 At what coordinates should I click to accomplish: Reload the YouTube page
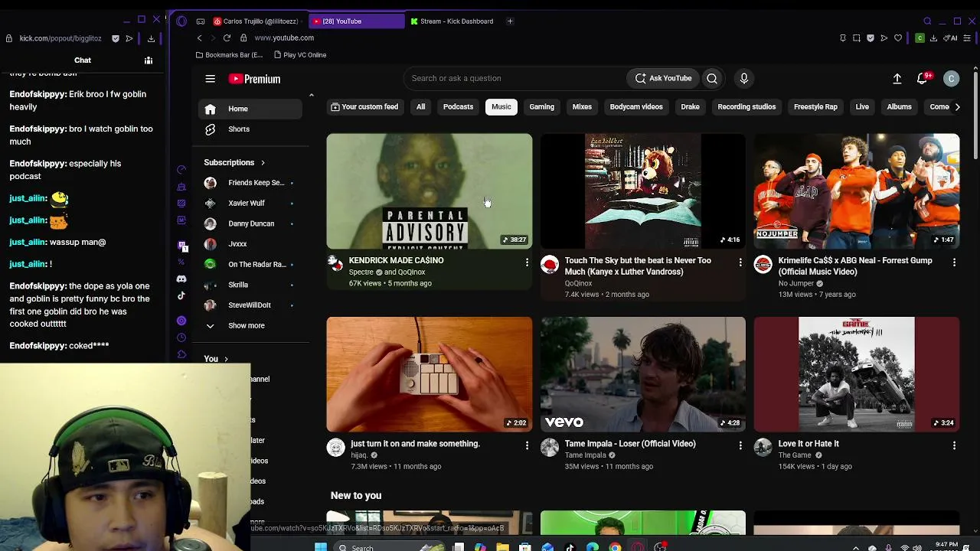(x=227, y=37)
